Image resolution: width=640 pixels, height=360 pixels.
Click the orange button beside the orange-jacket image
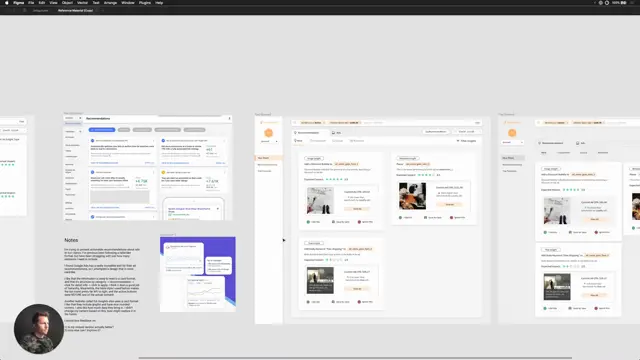[449, 204]
